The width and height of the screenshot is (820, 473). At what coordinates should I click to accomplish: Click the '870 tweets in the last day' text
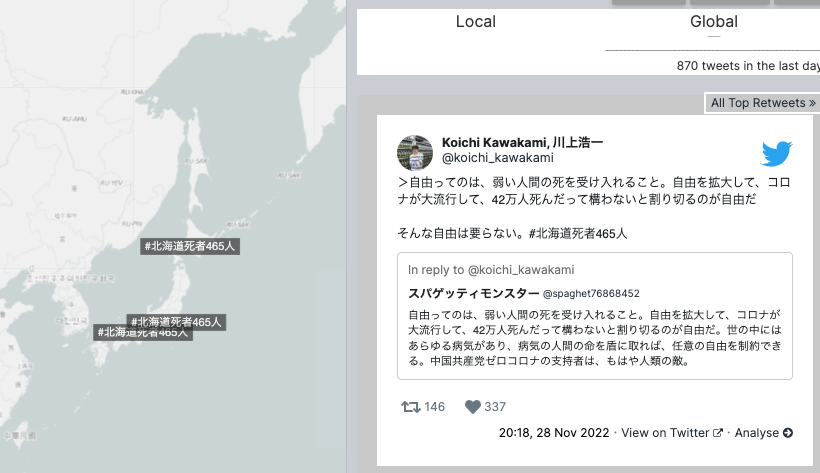pos(748,66)
